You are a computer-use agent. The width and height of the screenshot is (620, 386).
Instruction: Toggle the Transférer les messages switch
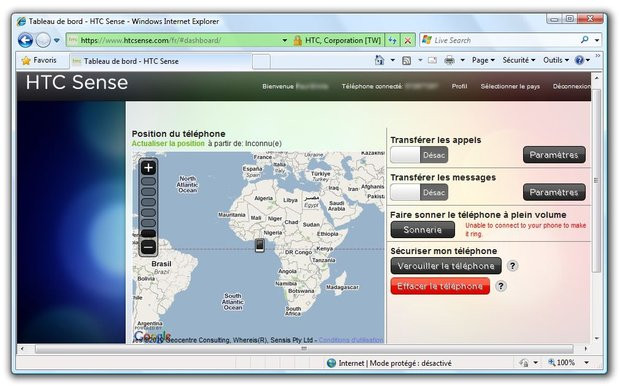(x=419, y=193)
